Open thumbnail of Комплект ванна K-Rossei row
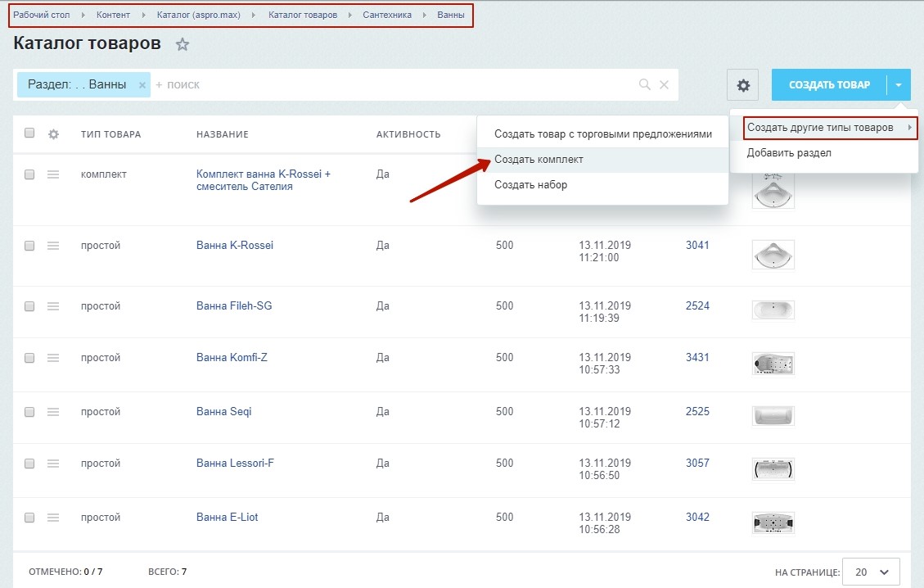The width and height of the screenshot is (924, 588). pos(773,191)
